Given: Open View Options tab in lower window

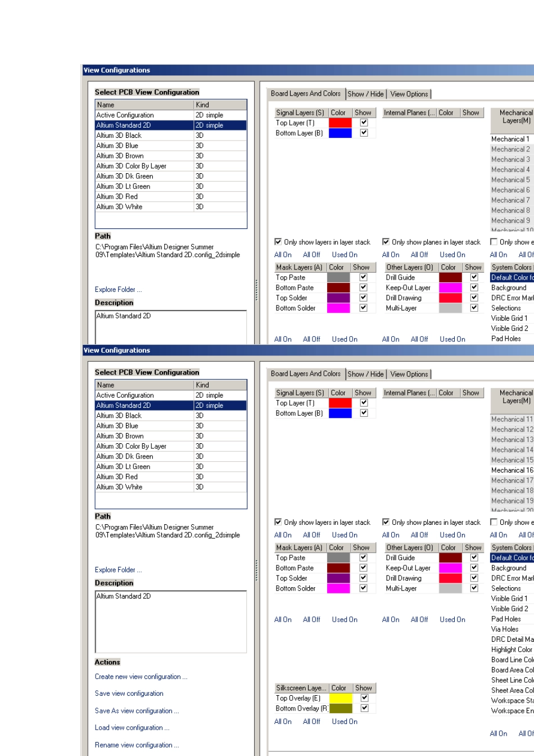Looking at the screenshot, I should point(409,374).
